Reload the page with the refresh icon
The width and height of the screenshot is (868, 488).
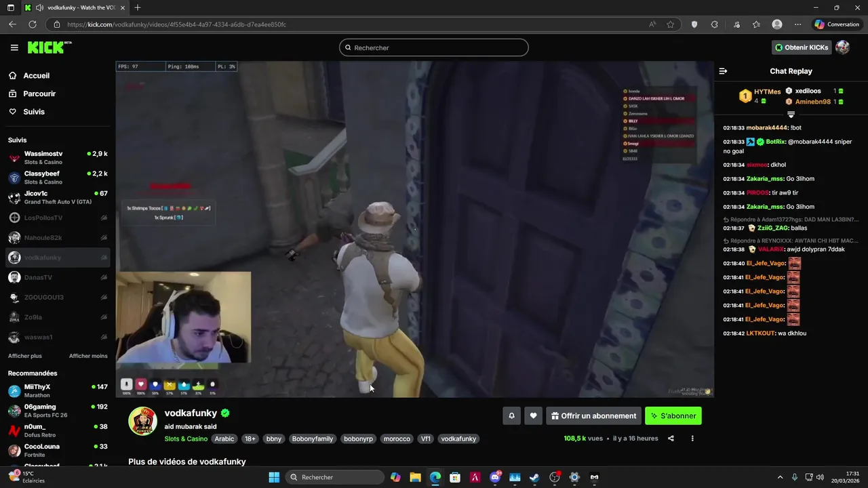32,24
